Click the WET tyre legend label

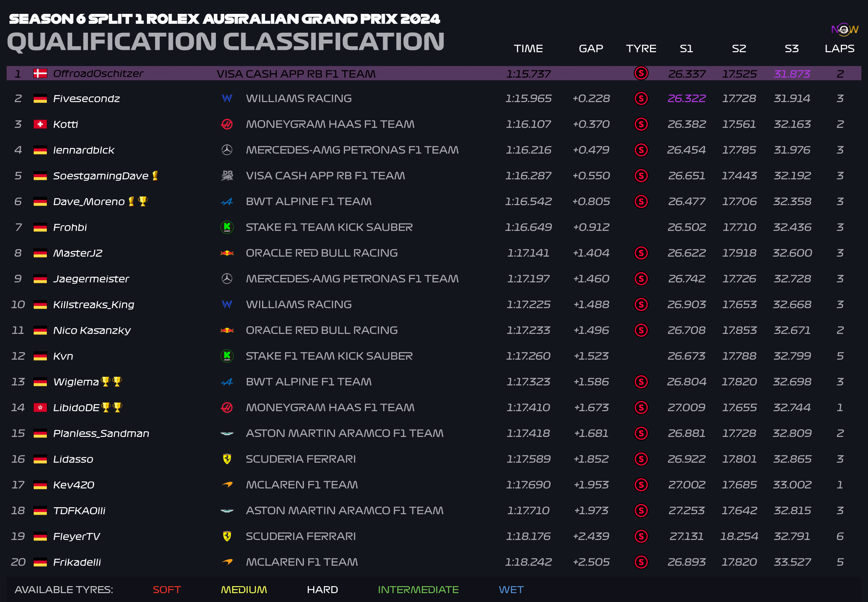click(x=511, y=589)
